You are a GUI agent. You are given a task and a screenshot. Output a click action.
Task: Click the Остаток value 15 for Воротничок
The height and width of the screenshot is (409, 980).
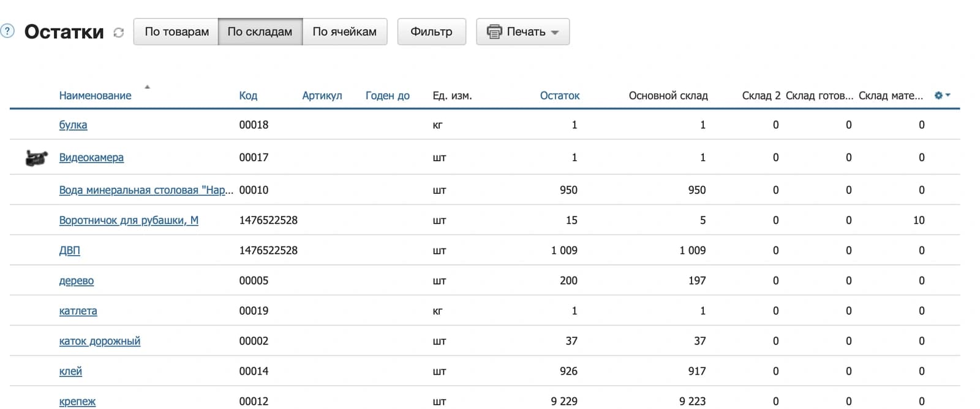[x=571, y=220]
